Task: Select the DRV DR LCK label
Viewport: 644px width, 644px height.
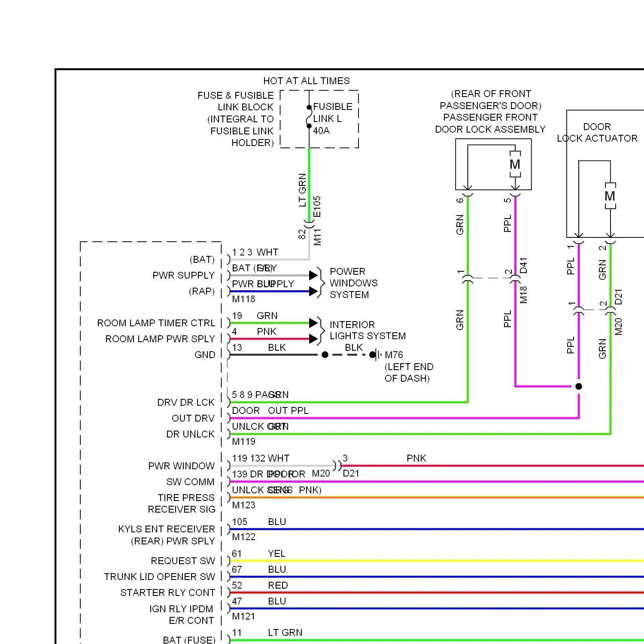Action: pos(186,402)
